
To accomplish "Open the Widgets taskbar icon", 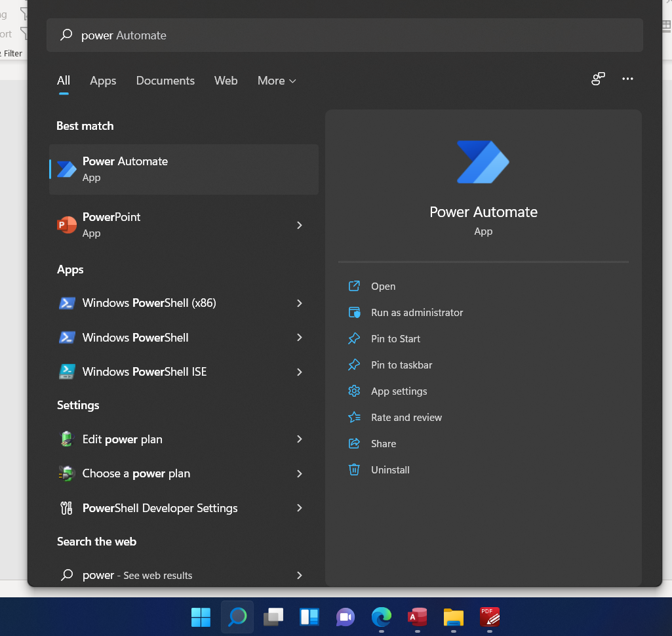I will pyautogui.click(x=309, y=617).
